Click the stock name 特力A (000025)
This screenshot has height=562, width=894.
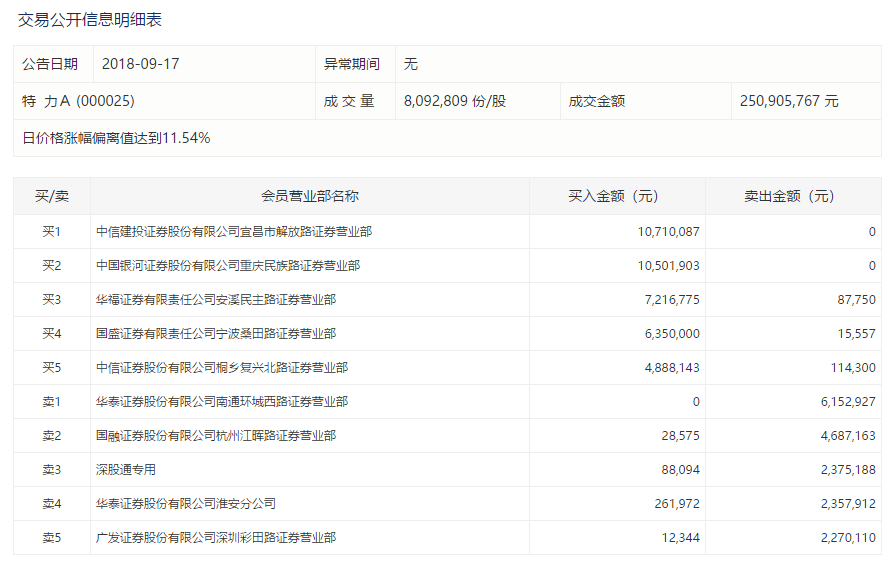click(x=78, y=101)
